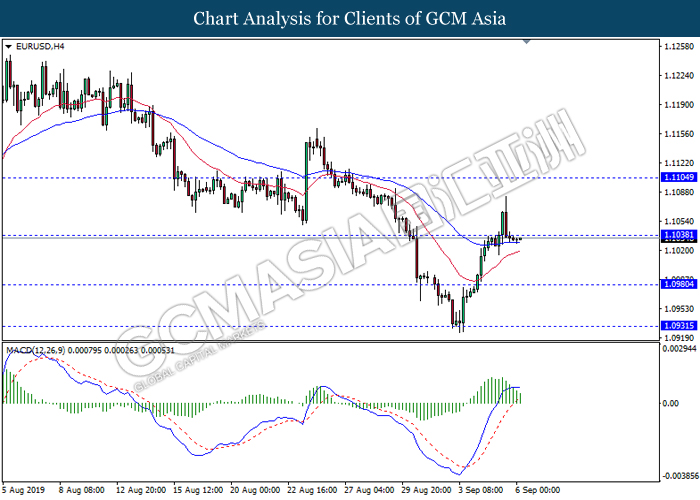Click the 12 Aug 20:00 time label

point(141,490)
